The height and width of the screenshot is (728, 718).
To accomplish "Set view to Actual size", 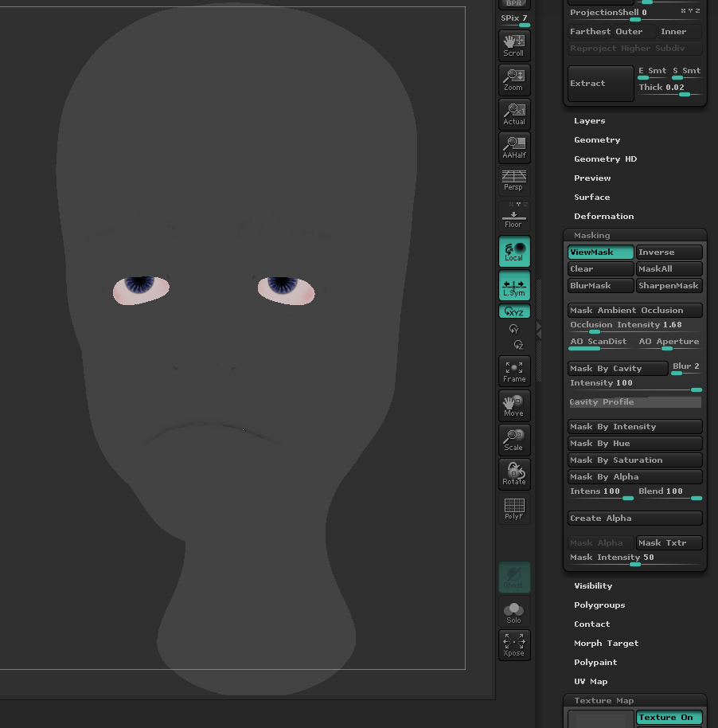I will 513,114.
